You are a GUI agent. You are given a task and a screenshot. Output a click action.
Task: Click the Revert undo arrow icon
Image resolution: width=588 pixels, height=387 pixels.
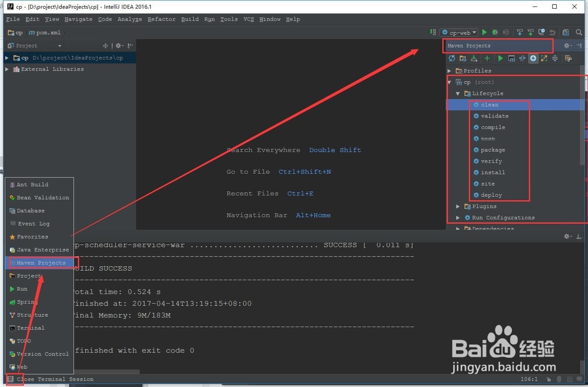[552, 33]
